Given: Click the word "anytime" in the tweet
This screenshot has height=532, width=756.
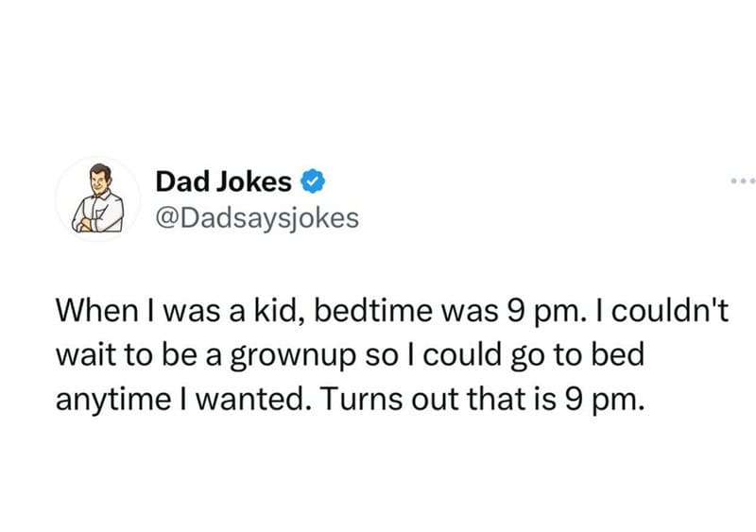Looking at the screenshot, I should (112, 401).
